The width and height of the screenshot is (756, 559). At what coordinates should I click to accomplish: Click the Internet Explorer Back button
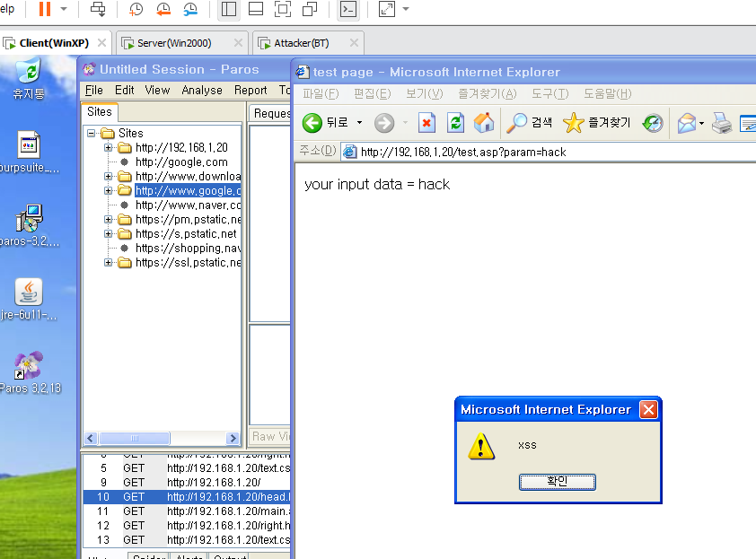coord(325,123)
